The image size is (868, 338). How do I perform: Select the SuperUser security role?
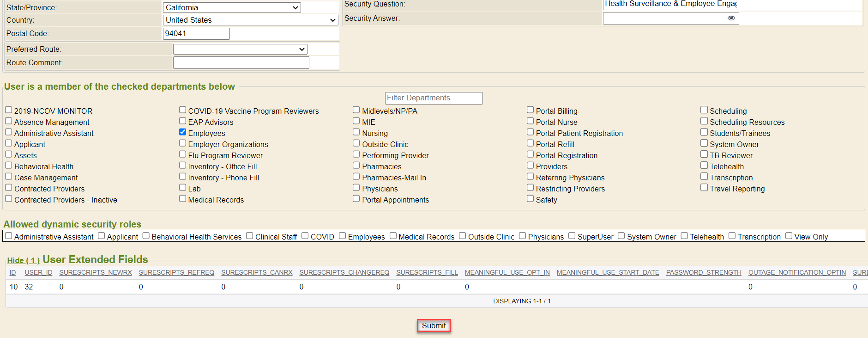click(x=572, y=236)
